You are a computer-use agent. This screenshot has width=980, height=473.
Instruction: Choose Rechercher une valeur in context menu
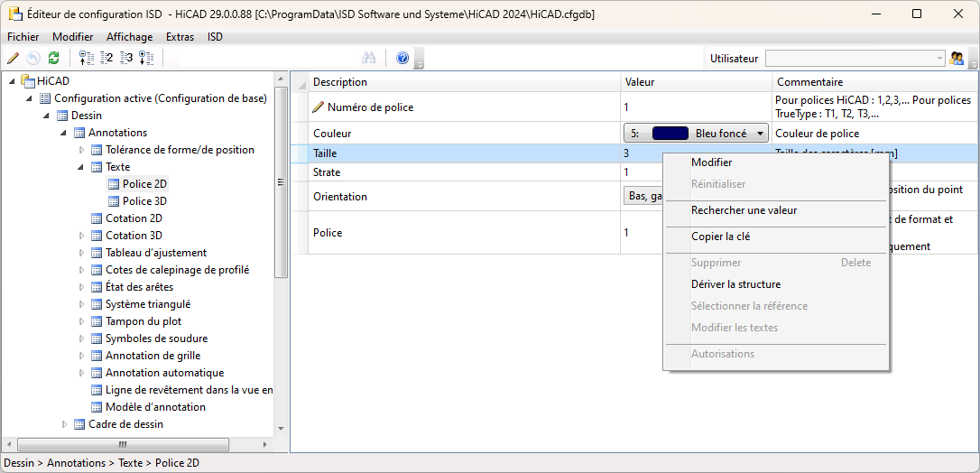tap(776, 210)
